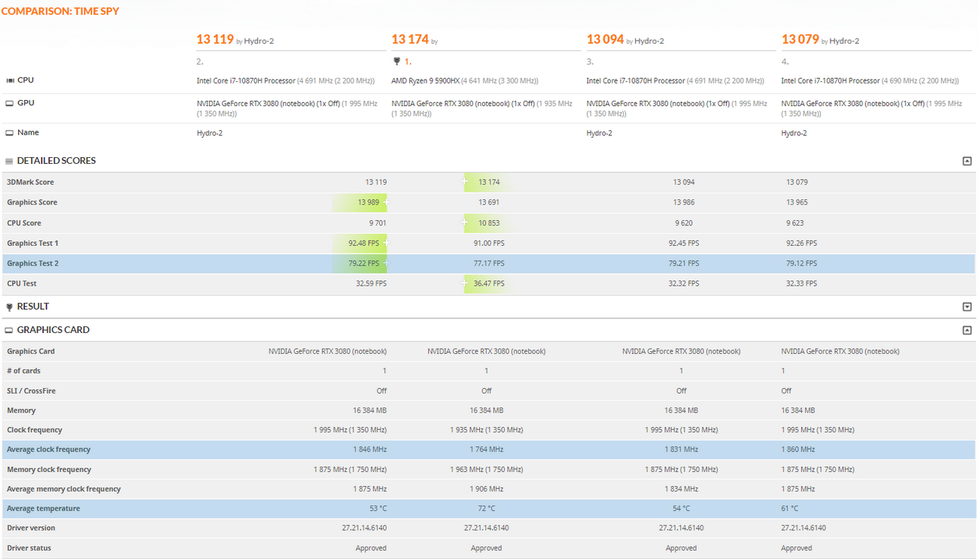Collapse the GRAPHICS CARD section arrow
Viewport: 978px width, 560px height.
point(967,330)
